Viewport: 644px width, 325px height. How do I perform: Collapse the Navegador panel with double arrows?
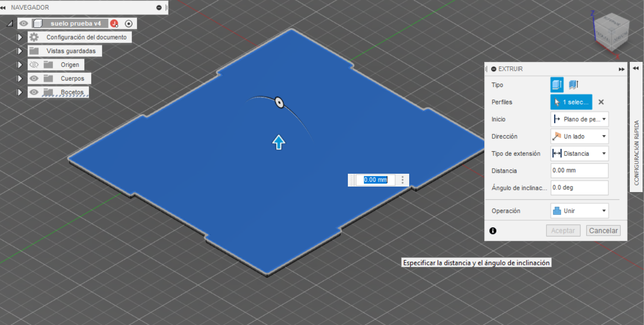tap(3, 7)
